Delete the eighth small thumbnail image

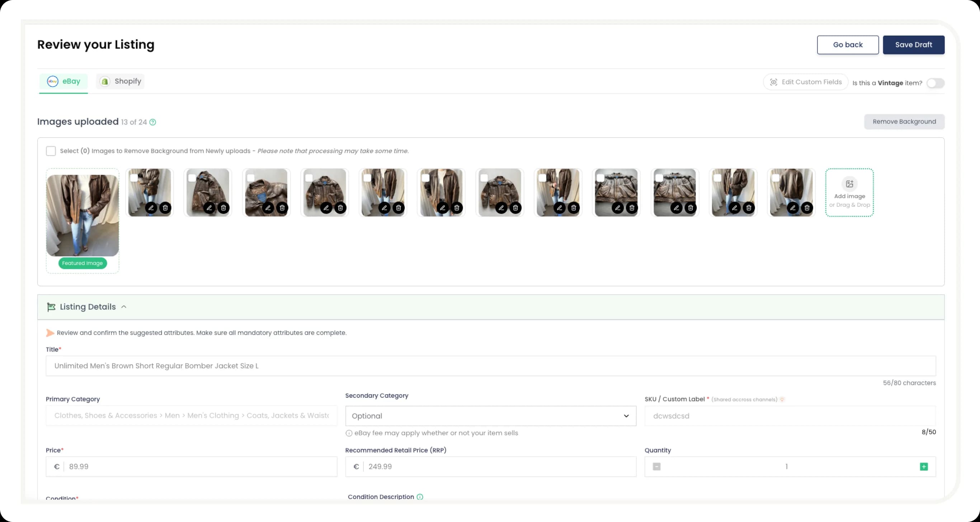[573, 208]
